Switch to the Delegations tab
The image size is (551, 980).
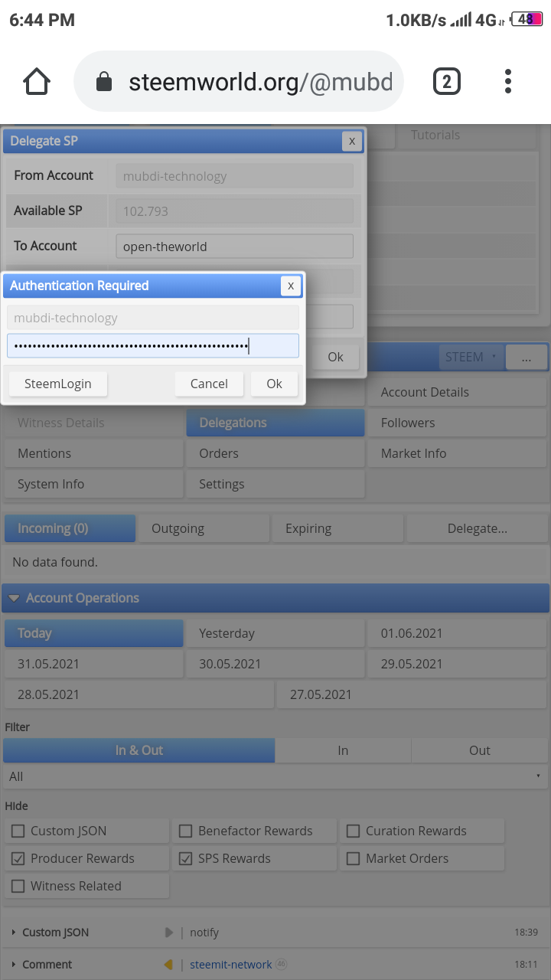tap(275, 423)
